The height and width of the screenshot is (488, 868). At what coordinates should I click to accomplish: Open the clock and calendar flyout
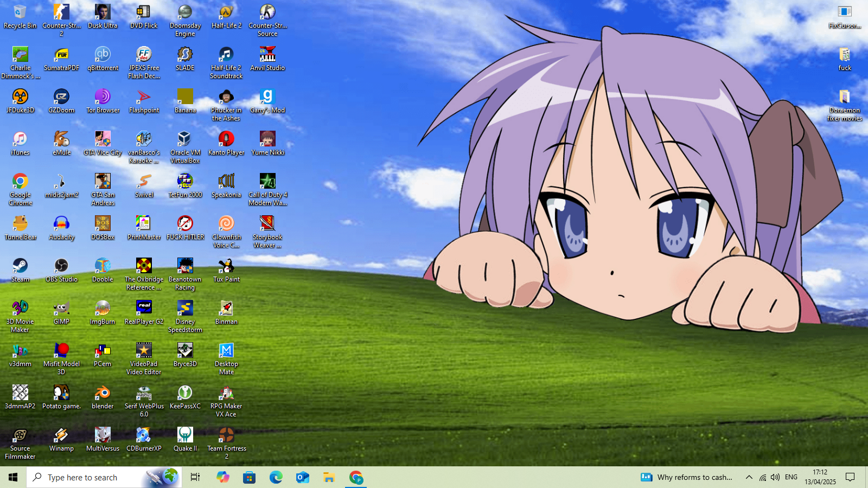click(x=820, y=477)
